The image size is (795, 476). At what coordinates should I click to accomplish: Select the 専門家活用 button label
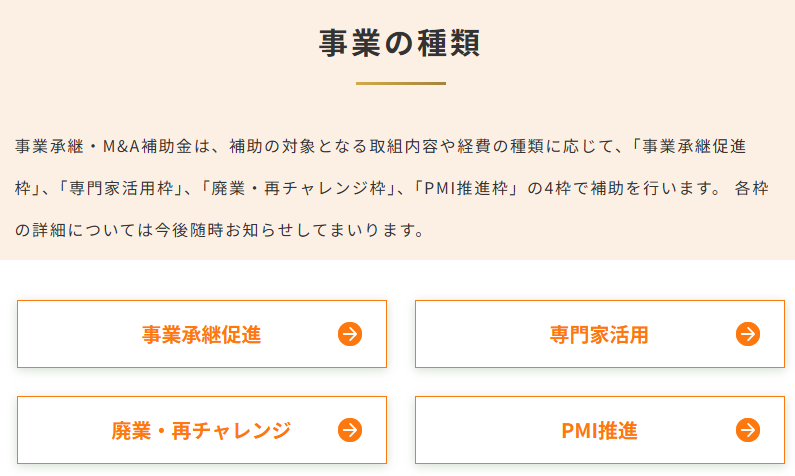coord(599,335)
